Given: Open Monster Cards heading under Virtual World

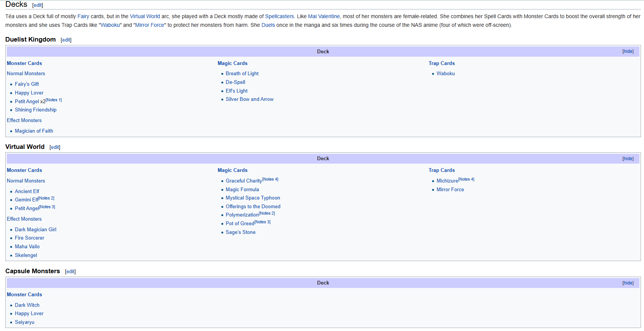Looking at the screenshot, I should click(24, 170).
